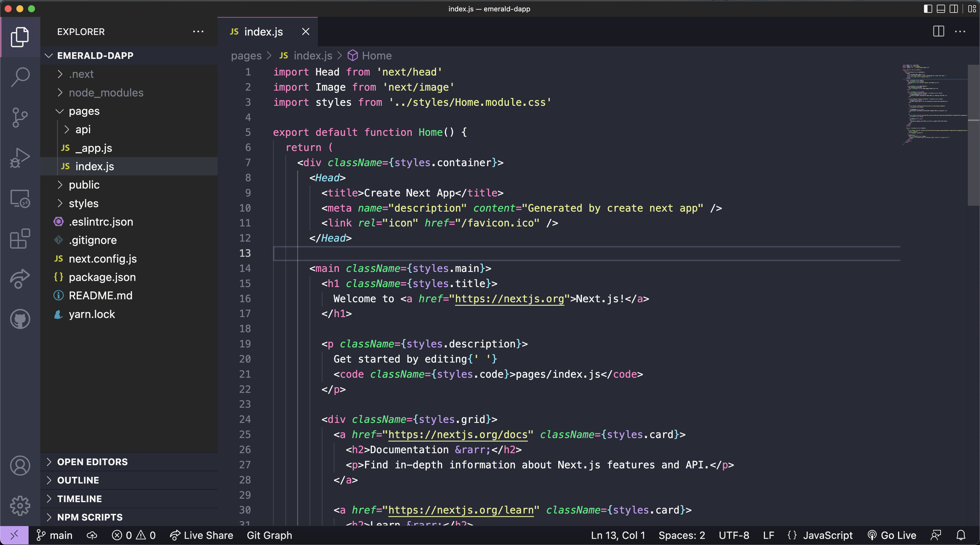The width and height of the screenshot is (980, 545).
Task: Open the _app.js file
Action: point(129,148)
